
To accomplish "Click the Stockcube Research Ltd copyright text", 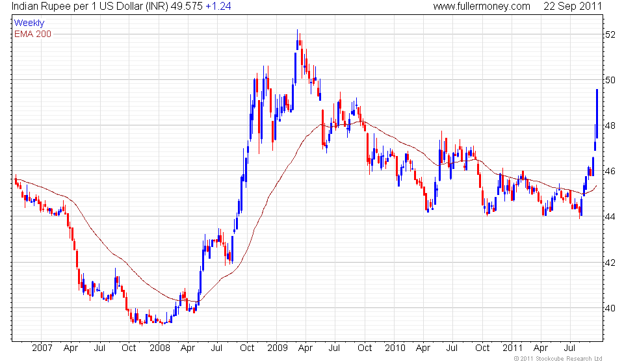I will coord(558,358).
